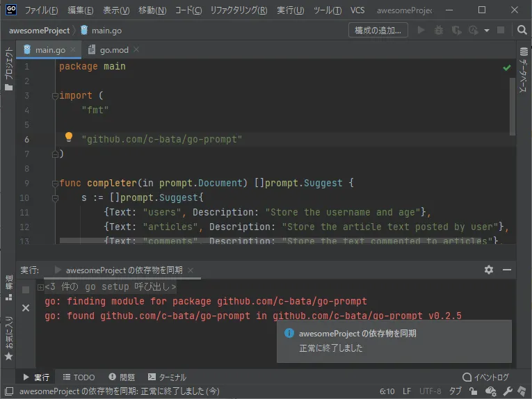Open the 問題 bottom tool window
This screenshot has width=532, height=399.
coord(122,377)
